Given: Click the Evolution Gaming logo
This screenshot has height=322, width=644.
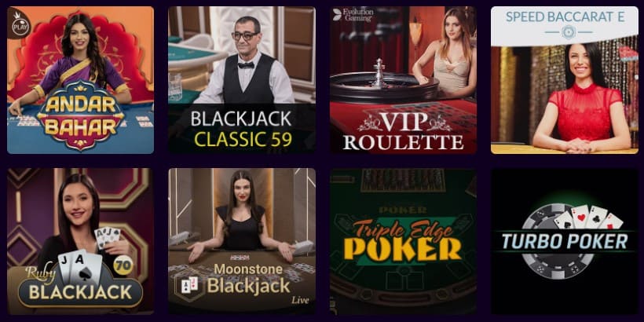Looking at the screenshot, I should pyautogui.click(x=353, y=15).
